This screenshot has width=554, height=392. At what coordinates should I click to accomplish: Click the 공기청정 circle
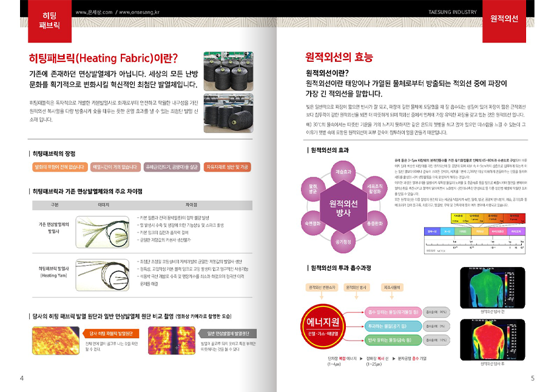click(x=343, y=242)
